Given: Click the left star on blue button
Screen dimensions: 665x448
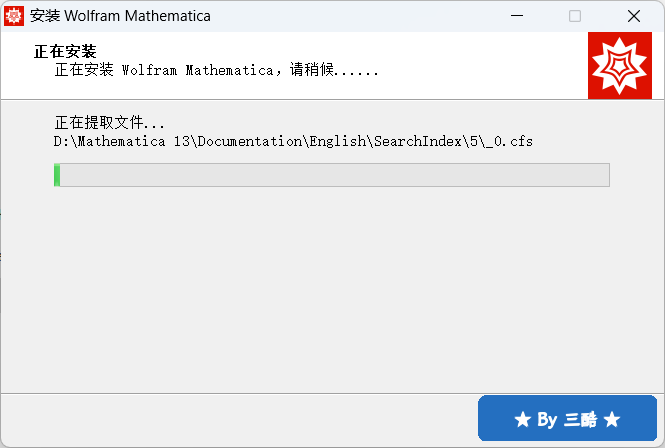Looking at the screenshot, I should [x=522, y=420].
